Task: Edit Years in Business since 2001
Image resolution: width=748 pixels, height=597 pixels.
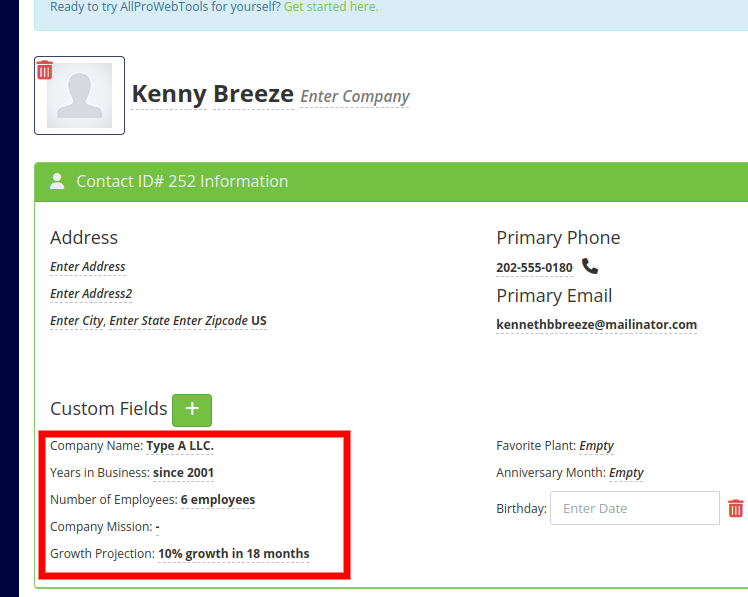Action: 183,472
